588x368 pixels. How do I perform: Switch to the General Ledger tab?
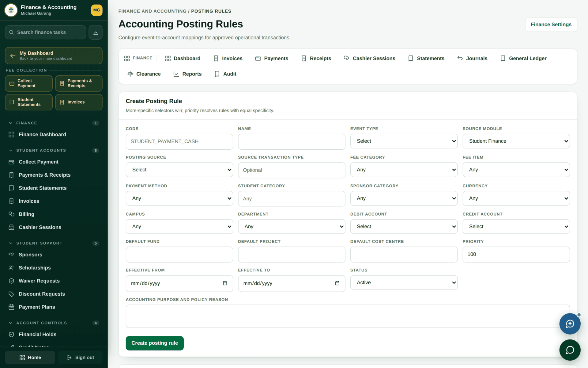pyautogui.click(x=523, y=58)
